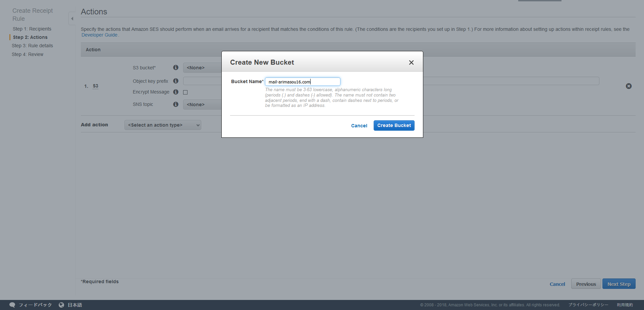
Task: Show info icon for Object key prefix
Action: coord(176,81)
